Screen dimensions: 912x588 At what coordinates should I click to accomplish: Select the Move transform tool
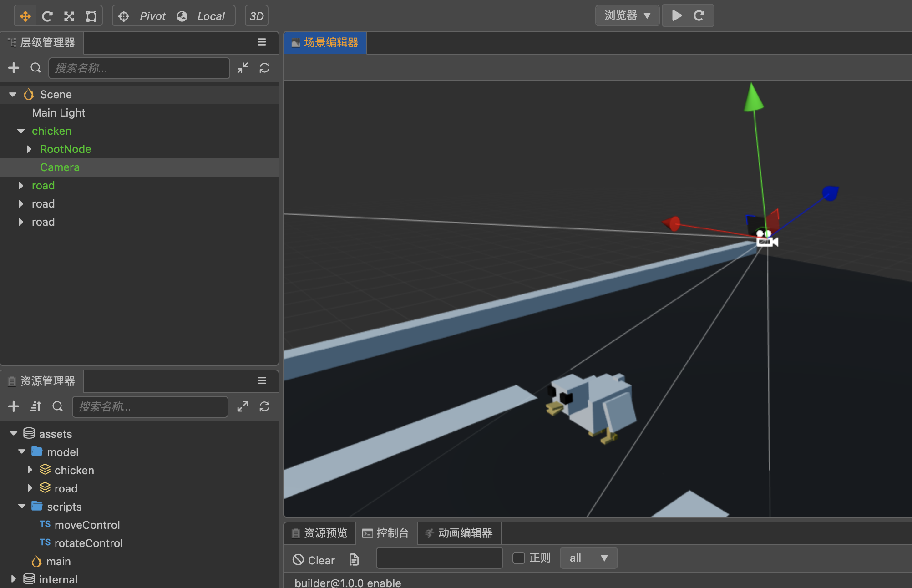25,16
